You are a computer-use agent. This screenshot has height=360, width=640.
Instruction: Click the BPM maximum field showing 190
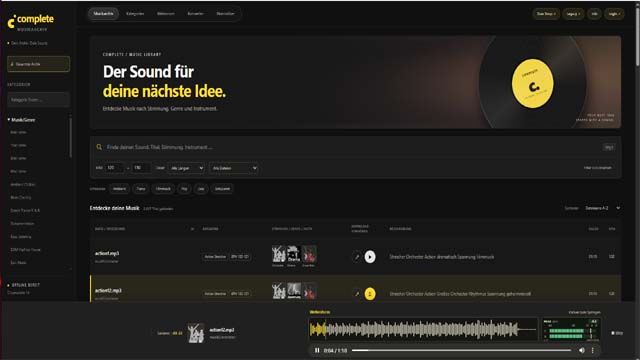[x=141, y=168]
